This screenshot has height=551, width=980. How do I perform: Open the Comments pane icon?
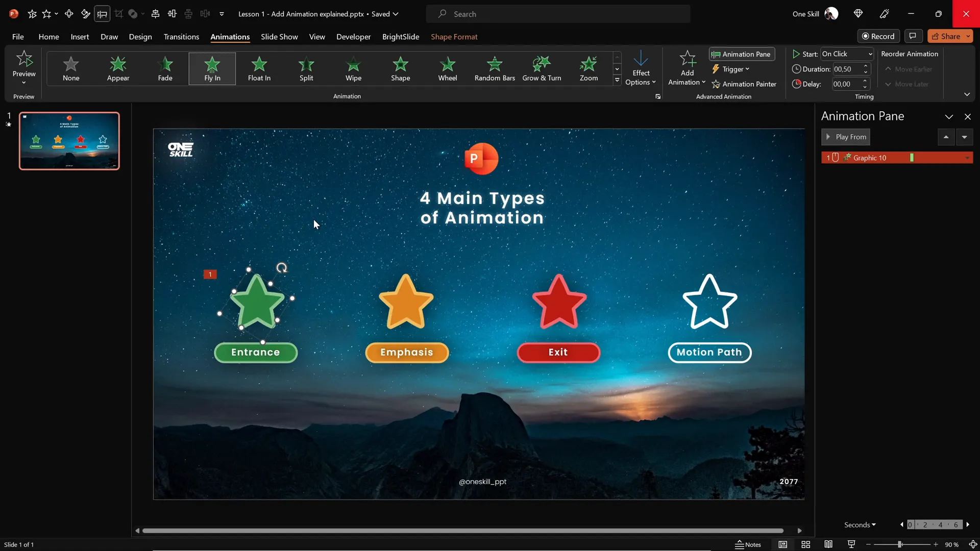pos(913,36)
